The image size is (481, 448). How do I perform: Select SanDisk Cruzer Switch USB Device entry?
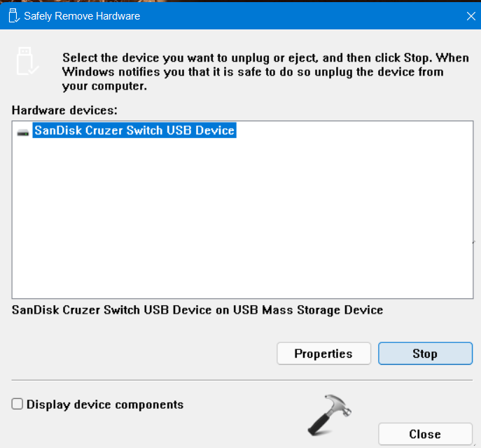tap(134, 130)
